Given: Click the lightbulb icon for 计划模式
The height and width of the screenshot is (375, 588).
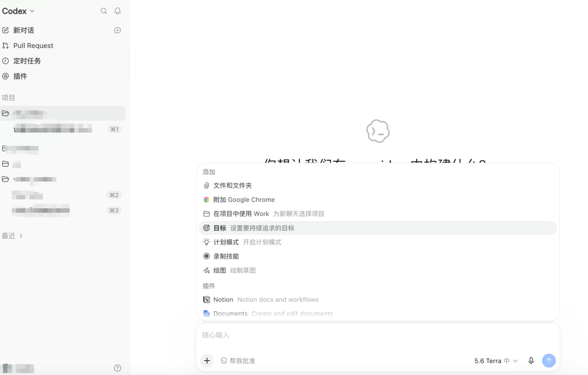Looking at the screenshot, I should [x=206, y=242].
